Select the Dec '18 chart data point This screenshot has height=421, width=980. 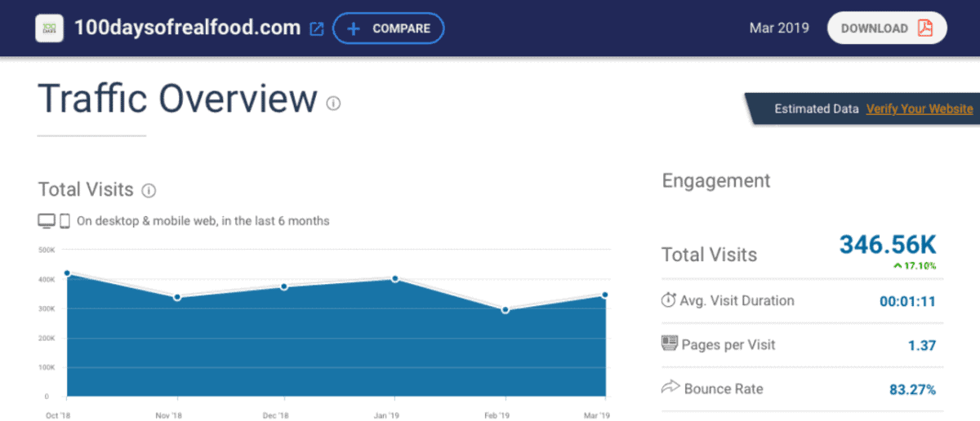pos(284,286)
